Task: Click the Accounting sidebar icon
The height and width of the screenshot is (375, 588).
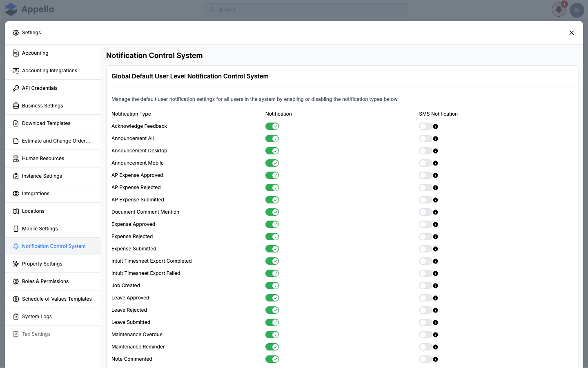Action: tap(16, 53)
